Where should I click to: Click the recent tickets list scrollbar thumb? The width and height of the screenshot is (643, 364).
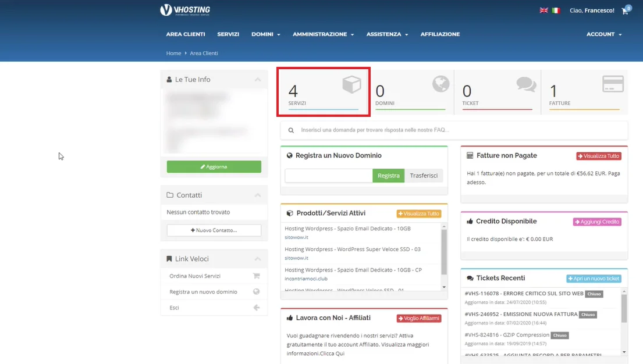(624, 308)
